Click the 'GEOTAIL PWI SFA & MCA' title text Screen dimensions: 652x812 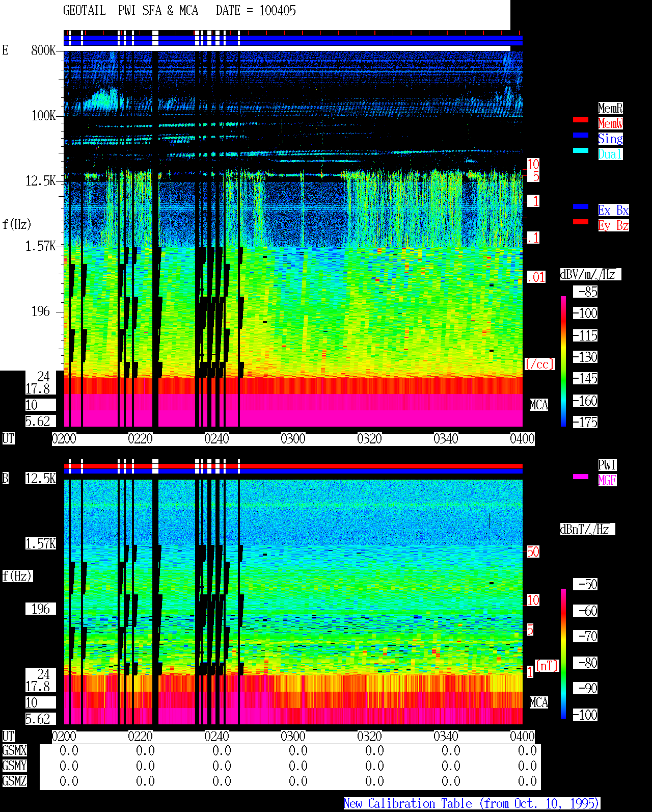[130, 11]
